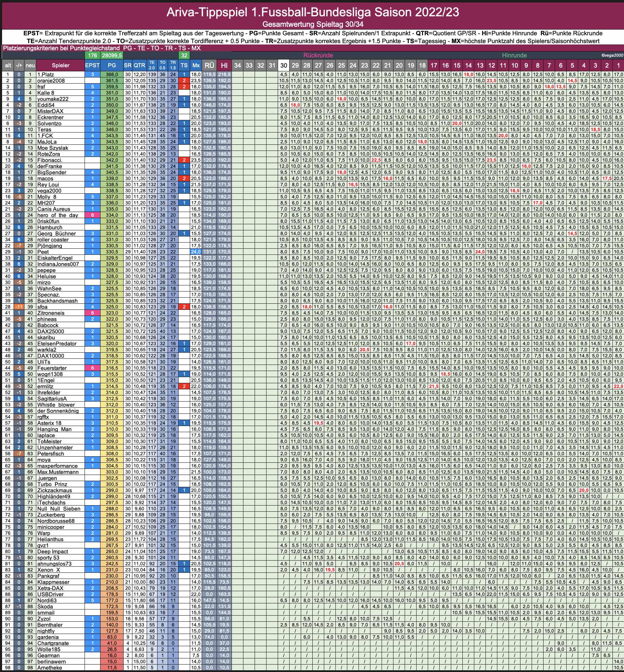Select the highlighted matchday 30 header
Screen dimensions: 624x672
click(284, 65)
